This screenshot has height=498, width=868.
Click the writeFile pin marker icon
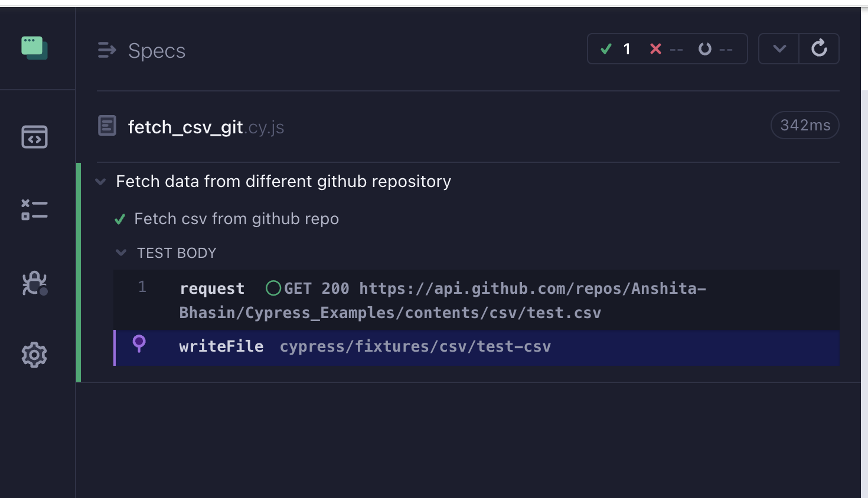[140, 346]
